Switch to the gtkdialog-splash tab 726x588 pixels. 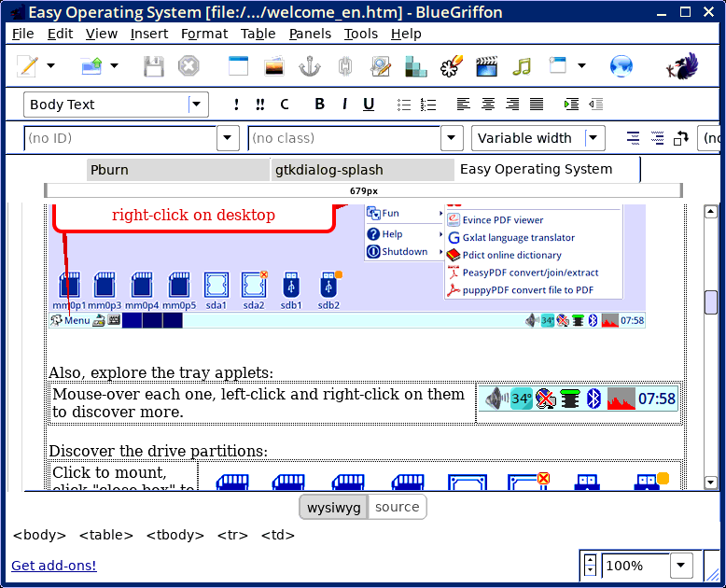point(363,170)
